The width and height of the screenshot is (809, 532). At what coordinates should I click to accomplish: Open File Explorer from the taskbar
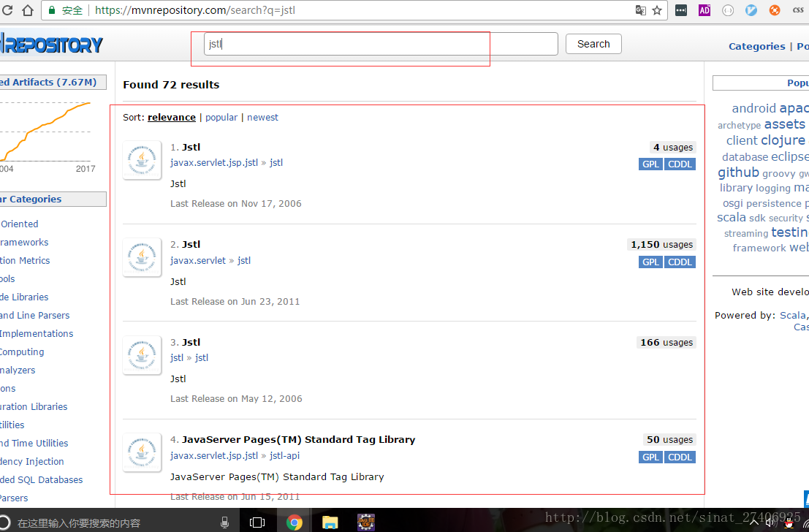coord(330,522)
